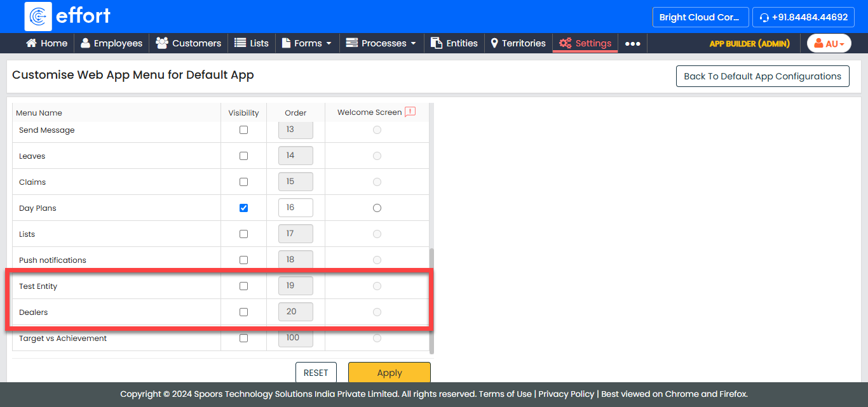
Task: Open the AU user account dropdown
Action: (x=829, y=43)
